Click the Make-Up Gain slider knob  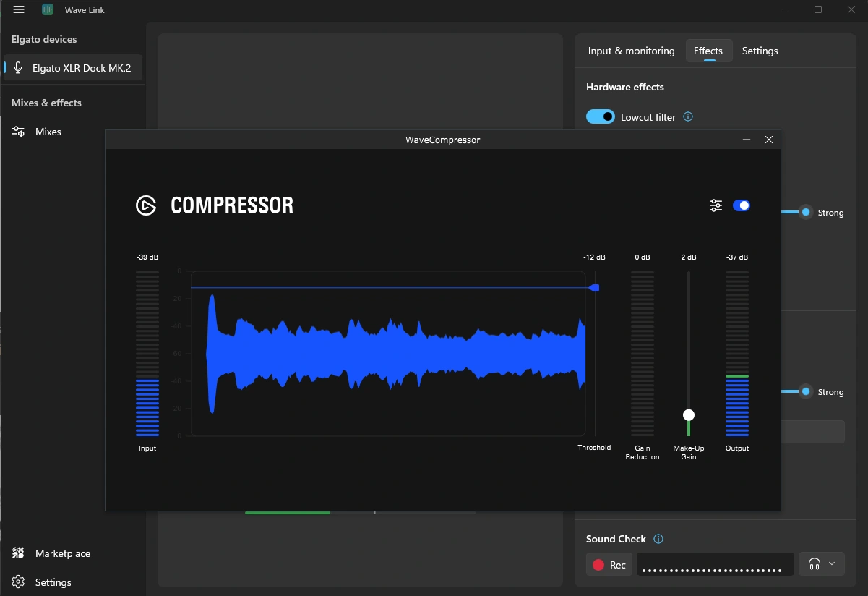pos(689,415)
